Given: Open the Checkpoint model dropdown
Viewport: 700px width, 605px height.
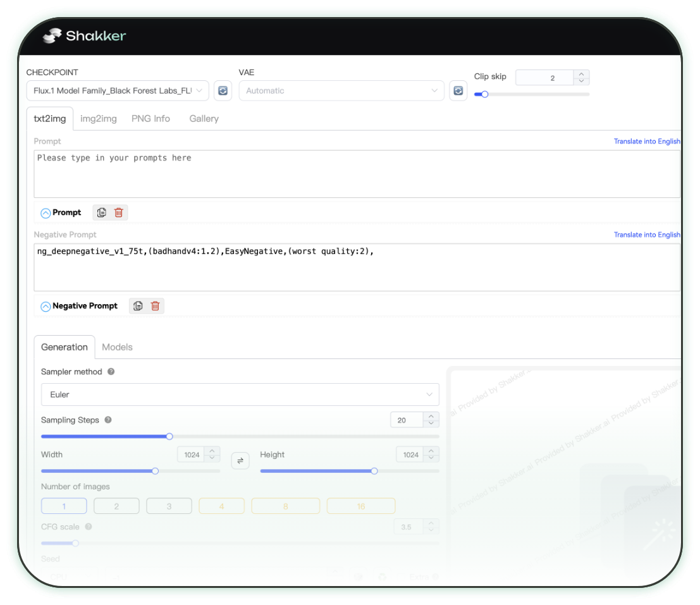Looking at the screenshot, I should pos(118,90).
